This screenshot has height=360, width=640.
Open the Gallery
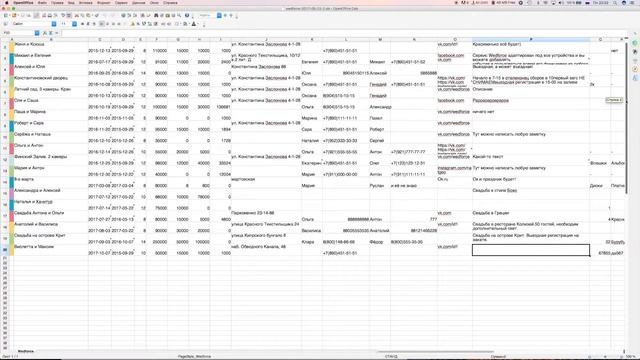coord(167,16)
